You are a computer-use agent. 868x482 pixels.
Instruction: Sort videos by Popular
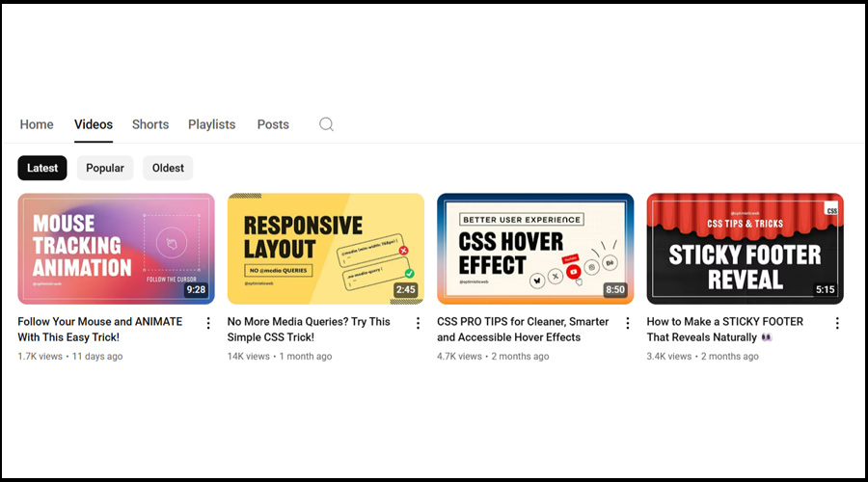tap(105, 168)
